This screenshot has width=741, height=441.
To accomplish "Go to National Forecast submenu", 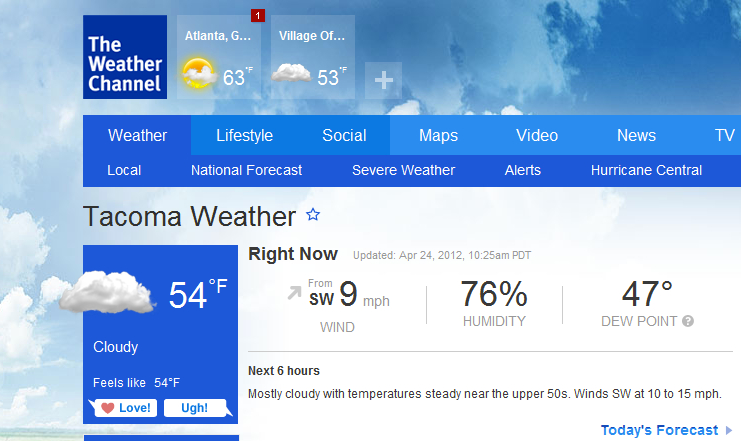I will point(246,170).
